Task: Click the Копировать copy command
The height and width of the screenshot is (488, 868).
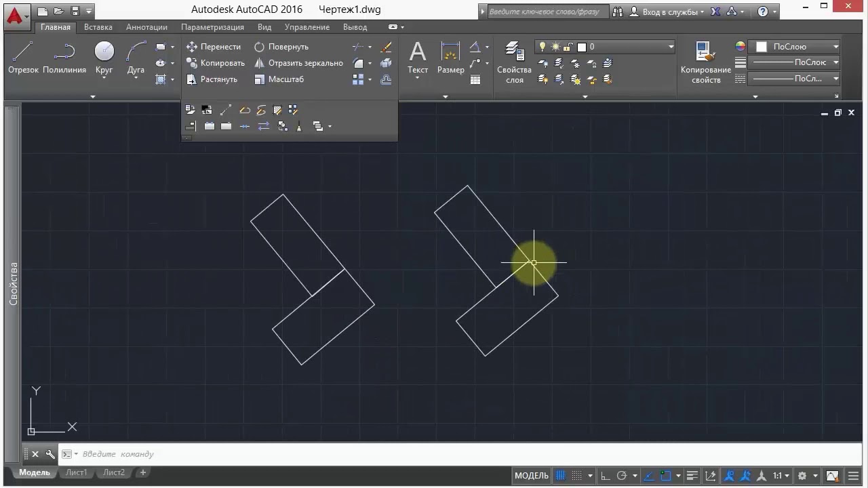Action: coord(215,63)
